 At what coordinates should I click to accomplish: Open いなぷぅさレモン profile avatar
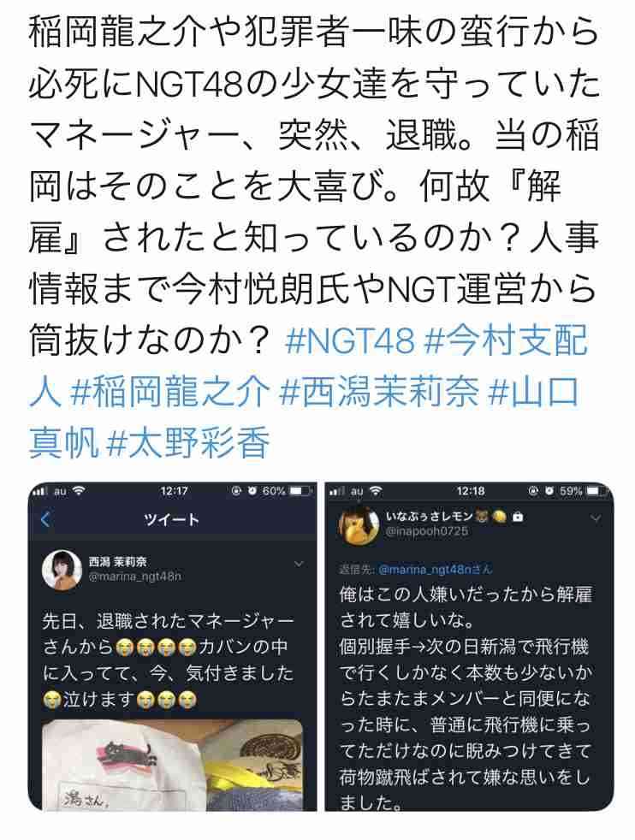359,525
